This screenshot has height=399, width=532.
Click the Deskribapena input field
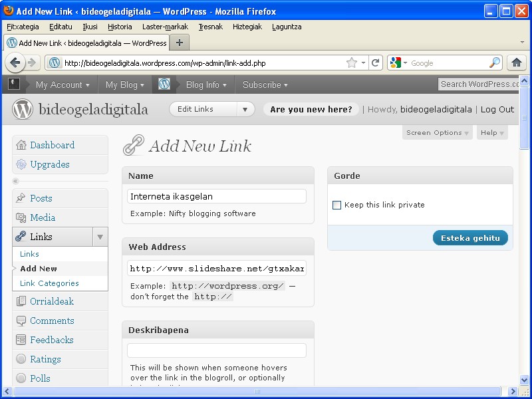pyautogui.click(x=217, y=350)
